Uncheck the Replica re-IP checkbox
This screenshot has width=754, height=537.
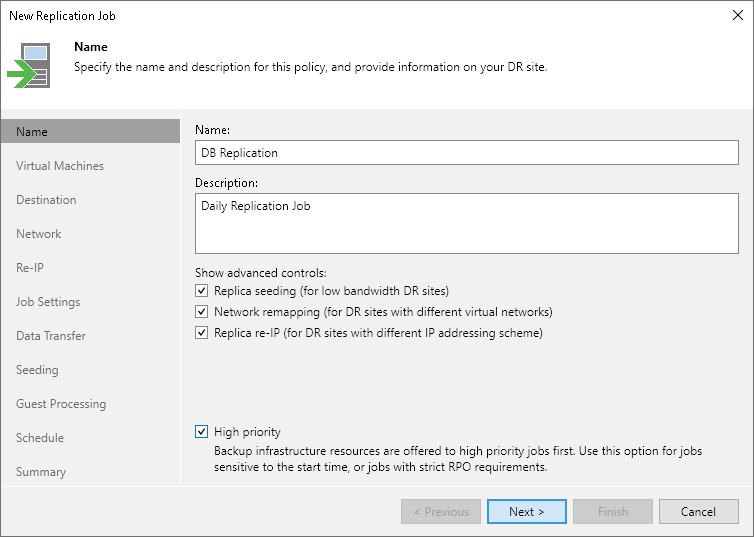(x=203, y=333)
